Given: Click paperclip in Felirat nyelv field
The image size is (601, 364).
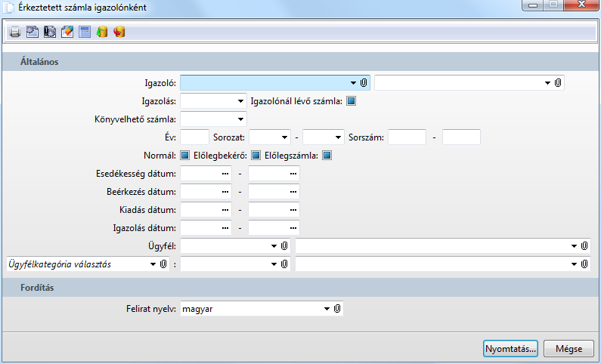Looking at the screenshot, I should [x=337, y=309].
